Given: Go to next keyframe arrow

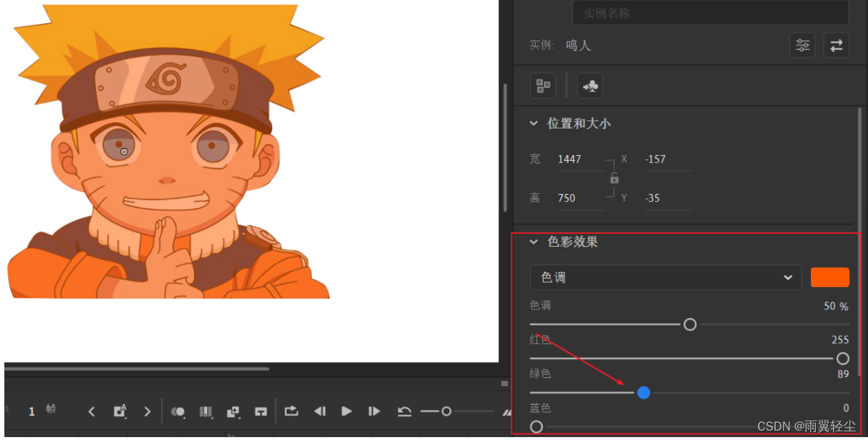Looking at the screenshot, I should tap(147, 411).
